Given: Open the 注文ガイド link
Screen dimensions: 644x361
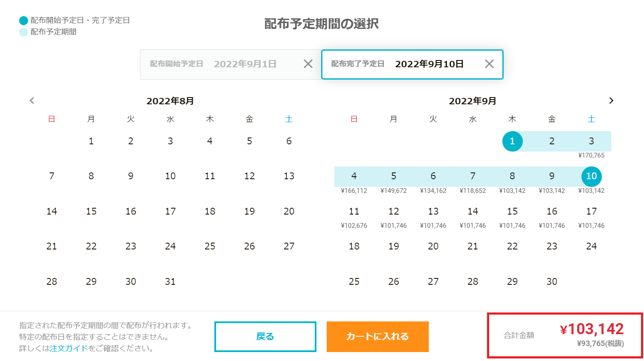Looking at the screenshot, I should tap(69, 348).
